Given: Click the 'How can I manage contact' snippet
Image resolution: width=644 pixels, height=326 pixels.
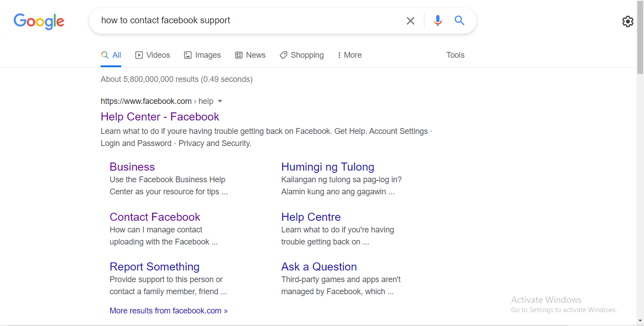Looking at the screenshot, I should (156, 230).
